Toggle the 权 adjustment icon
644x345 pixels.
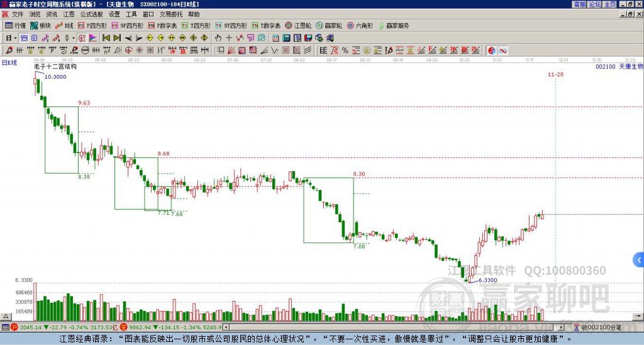tap(82, 38)
